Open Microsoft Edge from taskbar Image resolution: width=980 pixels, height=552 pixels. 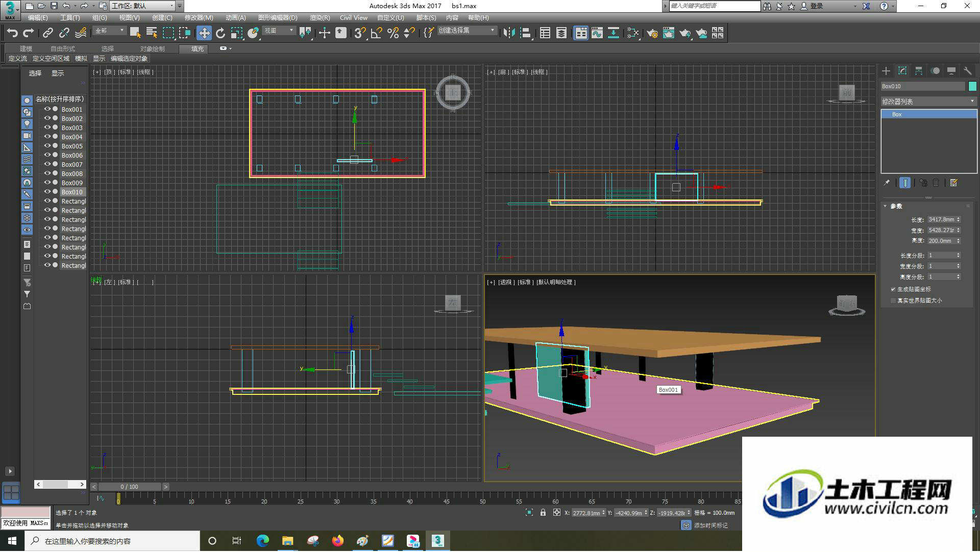click(263, 541)
